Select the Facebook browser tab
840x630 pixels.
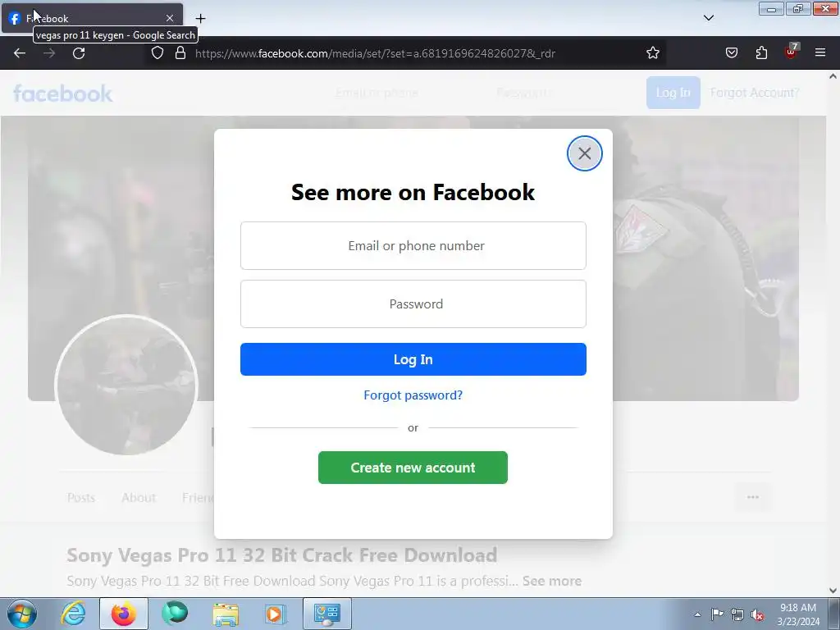tap(92, 18)
